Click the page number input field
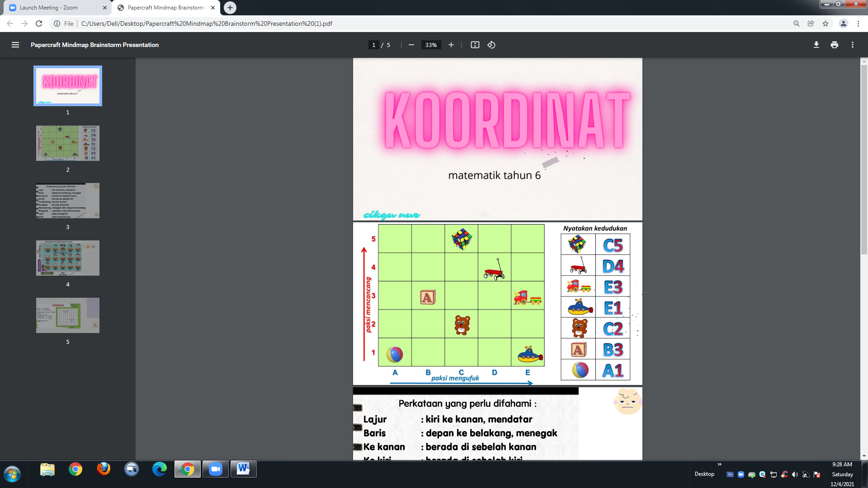 pyautogui.click(x=373, y=45)
